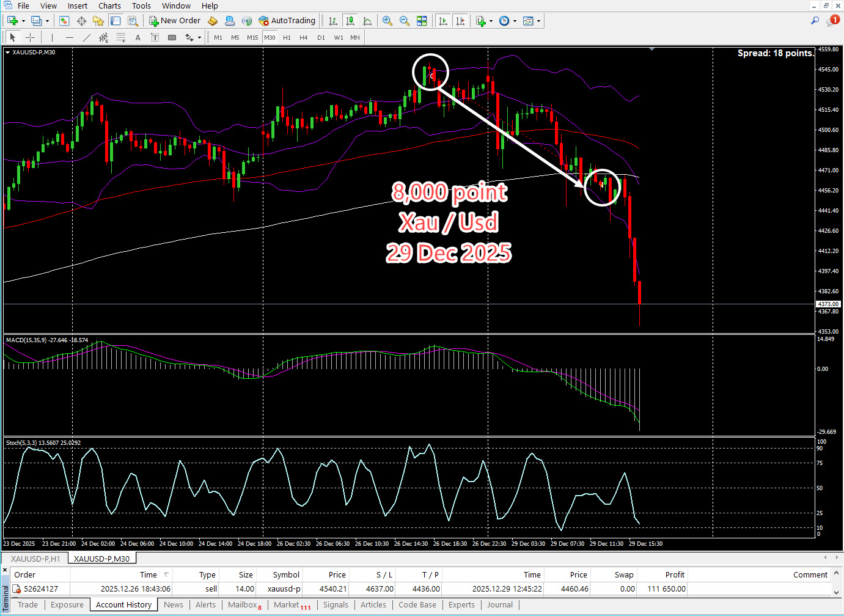Image resolution: width=844 pixels, height=616 pixels.
Task: Expand the indicators list dropdown arrow
Action: (x=491, y=21)
